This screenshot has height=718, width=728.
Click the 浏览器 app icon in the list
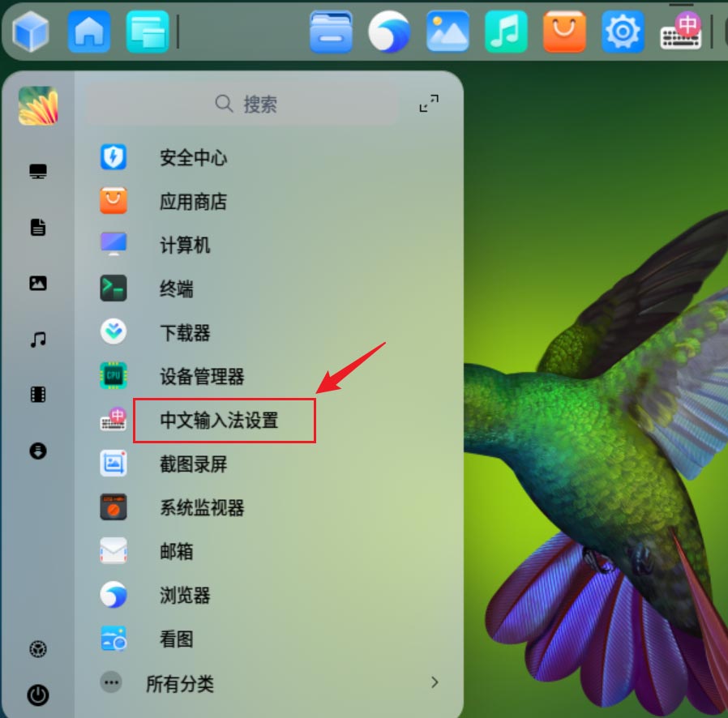tap(113, 595)
